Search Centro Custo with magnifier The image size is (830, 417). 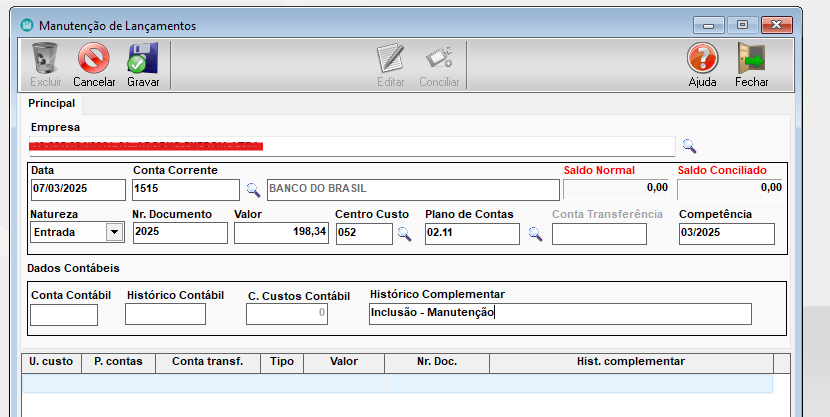pos(404,234)
